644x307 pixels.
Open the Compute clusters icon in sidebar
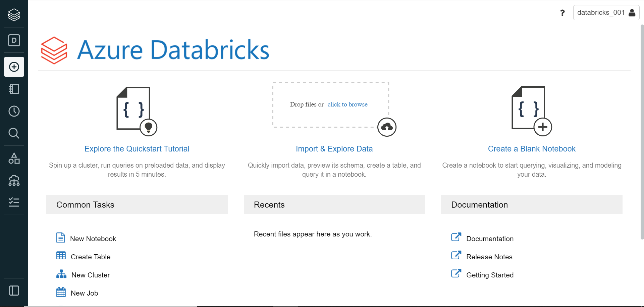click(x=14, y=180)
